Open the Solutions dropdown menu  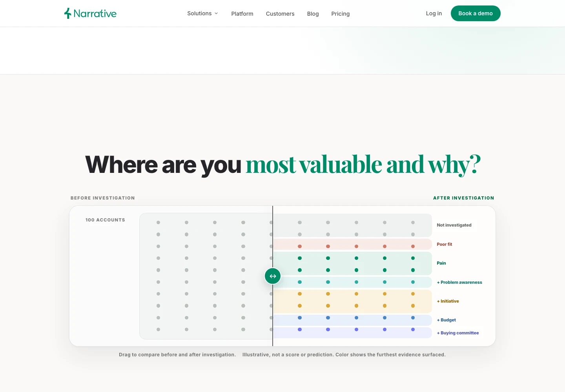tap(202, 13)
